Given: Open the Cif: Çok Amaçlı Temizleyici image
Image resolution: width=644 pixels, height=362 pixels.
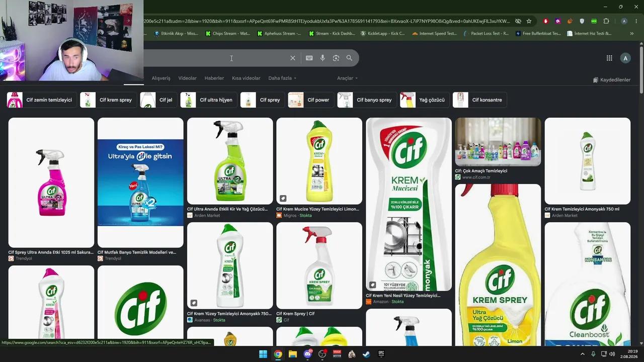Looking at the screenshot, I should coord(498,142).
